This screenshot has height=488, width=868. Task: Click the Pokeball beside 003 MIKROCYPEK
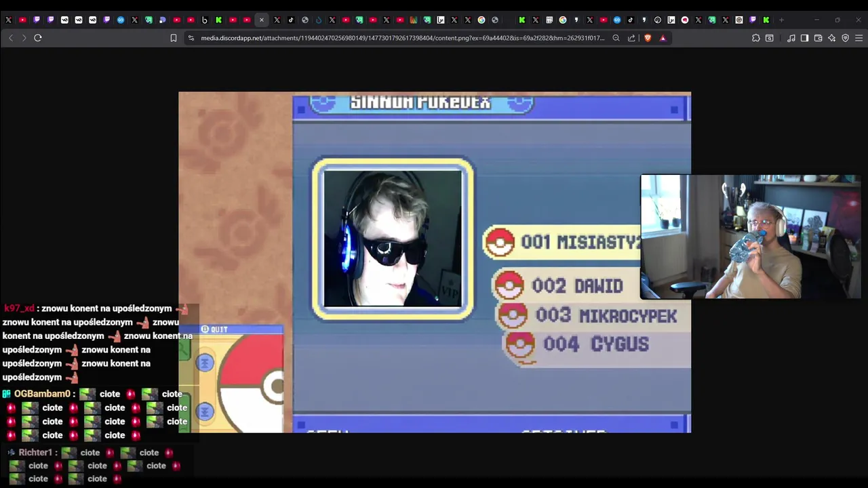click(512, 315)
